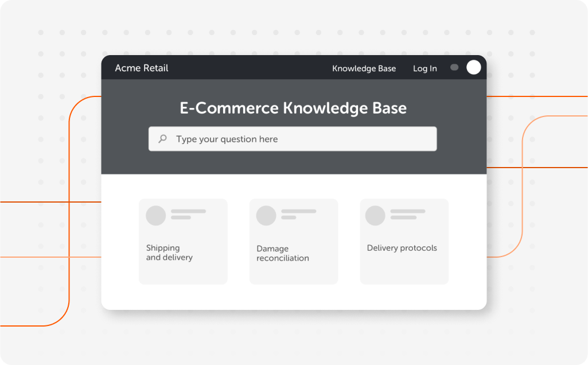The width and height of the screenshot is (588, 365).
Task: Open the Shipping and delivery card
Action: (x=183, y=241)
